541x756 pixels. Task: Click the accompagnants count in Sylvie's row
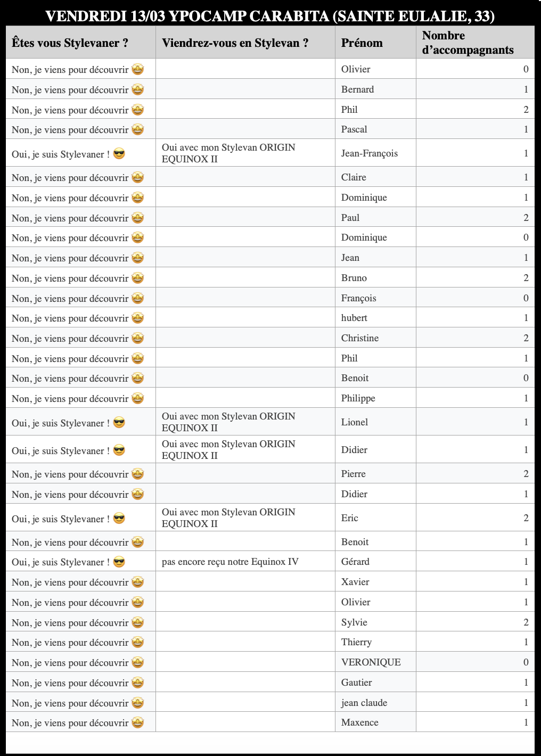pyautogui.click(x=526, y=622)
